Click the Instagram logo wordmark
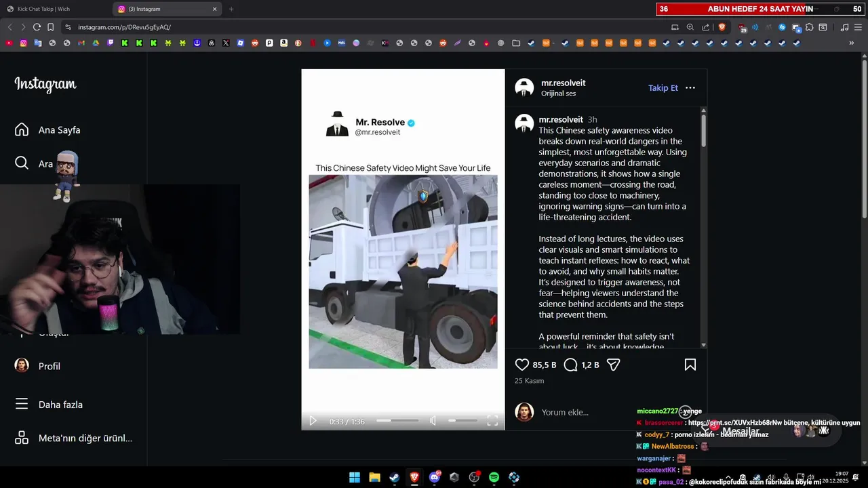The width and height of the screenshot is (868, 488). 45,85
